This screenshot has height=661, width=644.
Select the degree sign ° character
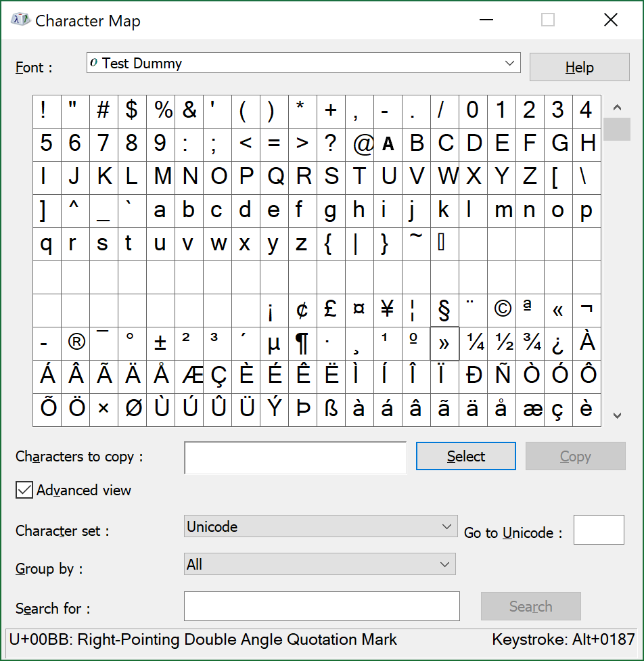point(132,344)
